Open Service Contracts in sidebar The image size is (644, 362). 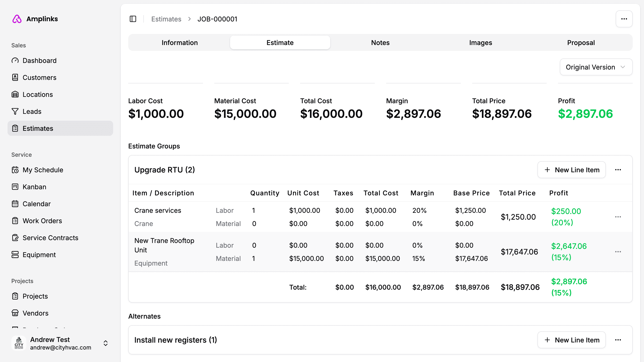point(50,238)
